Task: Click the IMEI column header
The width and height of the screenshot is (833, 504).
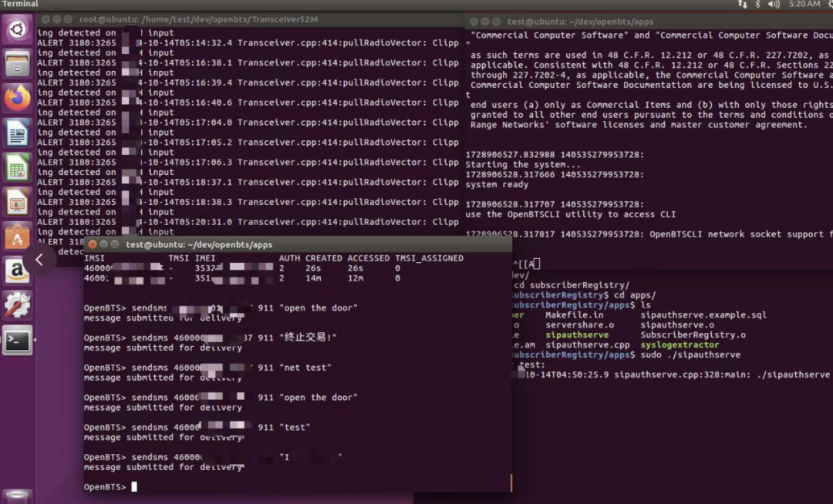Action: (x=204, y=258)
